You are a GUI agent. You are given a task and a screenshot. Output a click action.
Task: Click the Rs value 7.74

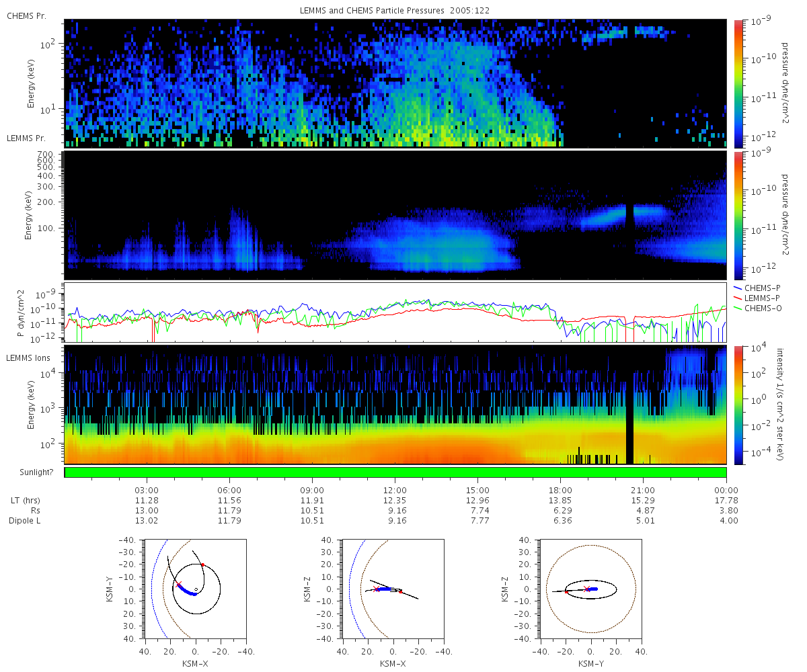tap(477, 511)
